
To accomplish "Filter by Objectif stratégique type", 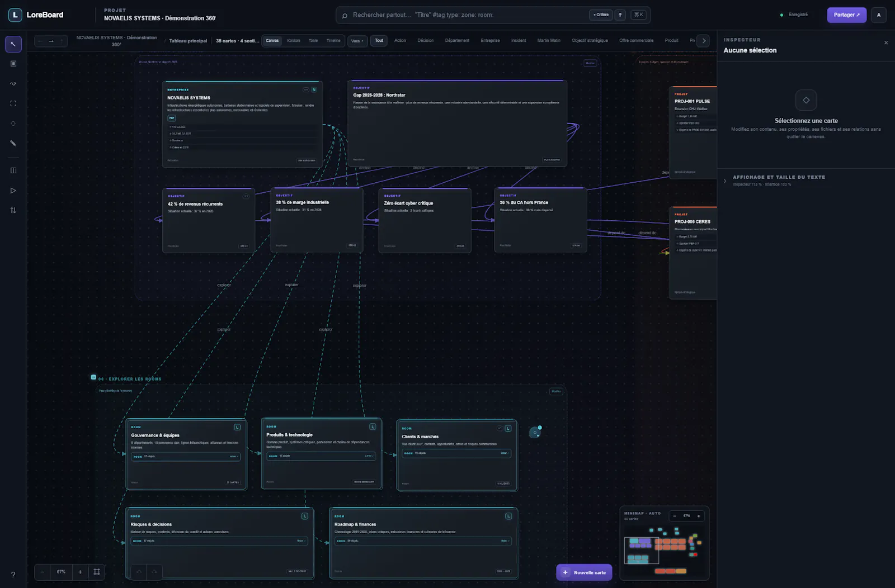I will click(x=590, y=41).
